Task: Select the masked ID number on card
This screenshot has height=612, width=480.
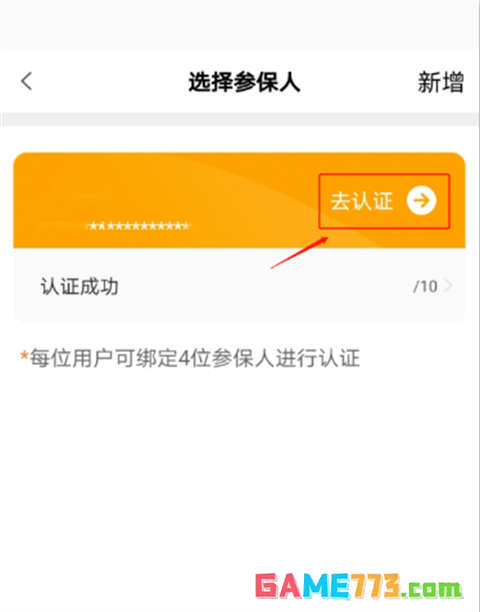Action: coord(138,226)
